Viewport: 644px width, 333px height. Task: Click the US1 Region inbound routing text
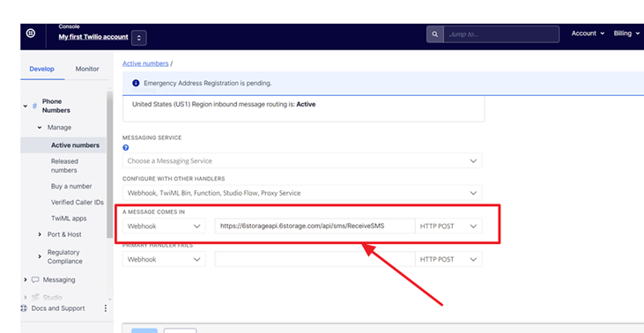pyautogui.click(x=224, y=104)
